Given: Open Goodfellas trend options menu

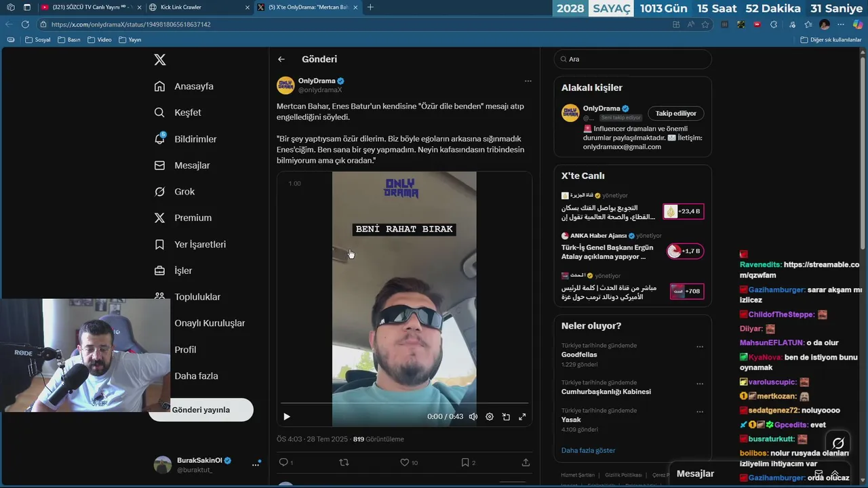Looking at the screenshot, I should [x=700, y=346].
